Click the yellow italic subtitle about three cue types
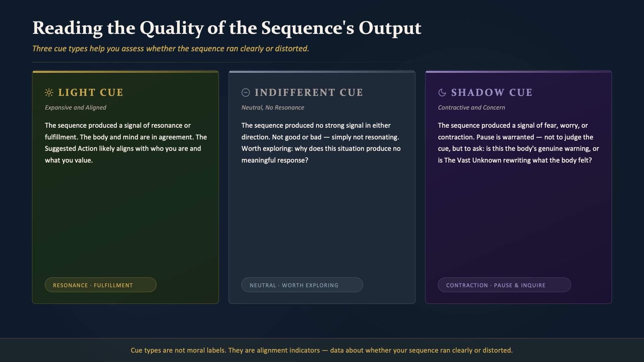644x362 pixels. coord(170,49)
